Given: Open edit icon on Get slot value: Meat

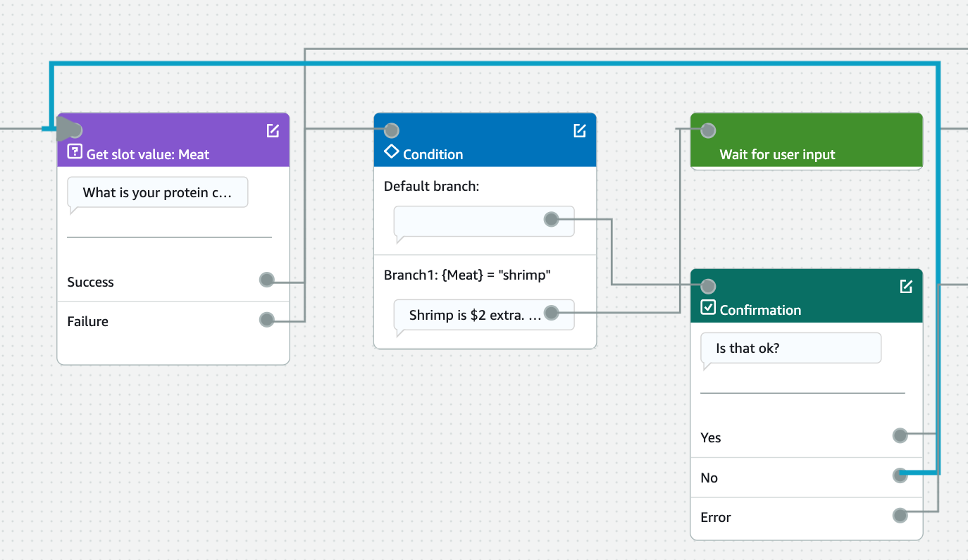Looking at the screenshot, I should [x=273, y=130].
